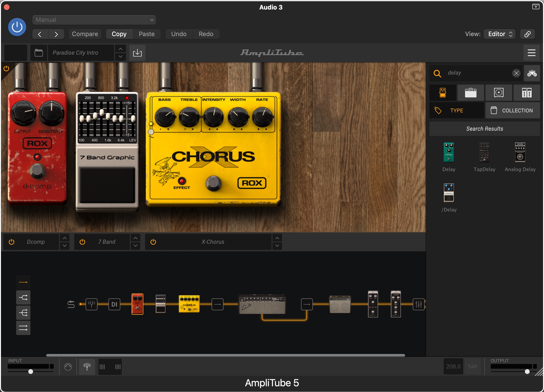
Task: Select the Rack gear category tab
Action: click(x=527, y=93)
